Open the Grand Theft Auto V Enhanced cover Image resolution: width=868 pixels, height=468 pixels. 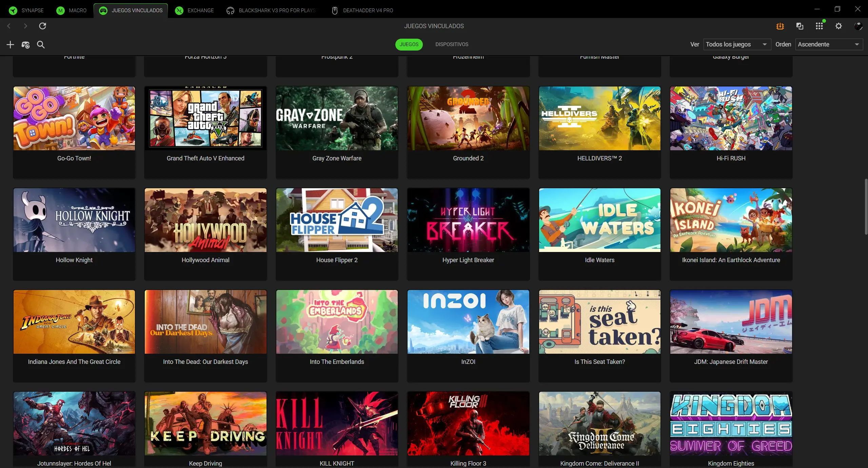[205, 118]
